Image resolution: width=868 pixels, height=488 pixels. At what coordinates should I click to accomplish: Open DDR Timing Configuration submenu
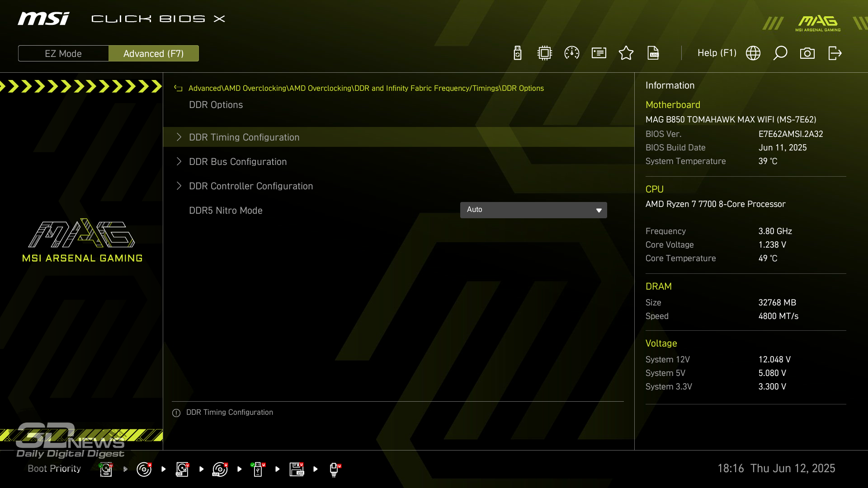coord(399,137)
